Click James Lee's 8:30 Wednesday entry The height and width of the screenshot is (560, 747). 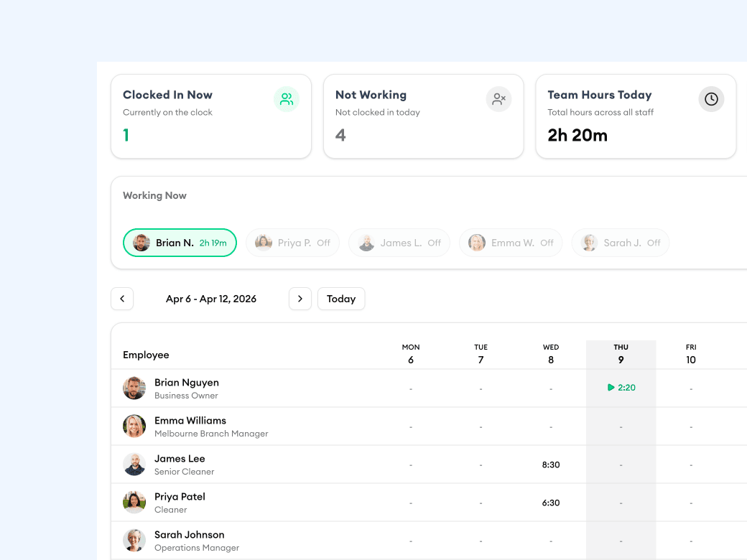(551, 464)
